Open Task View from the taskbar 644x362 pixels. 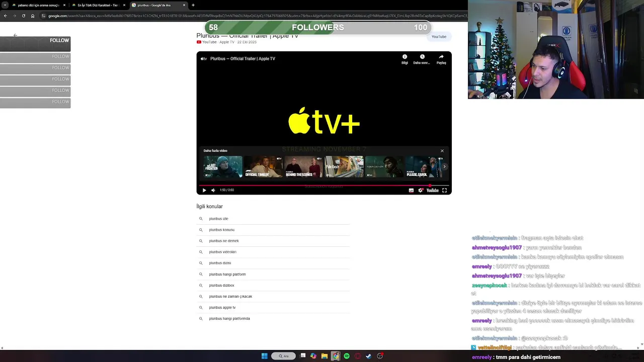(x=303, y=356)
